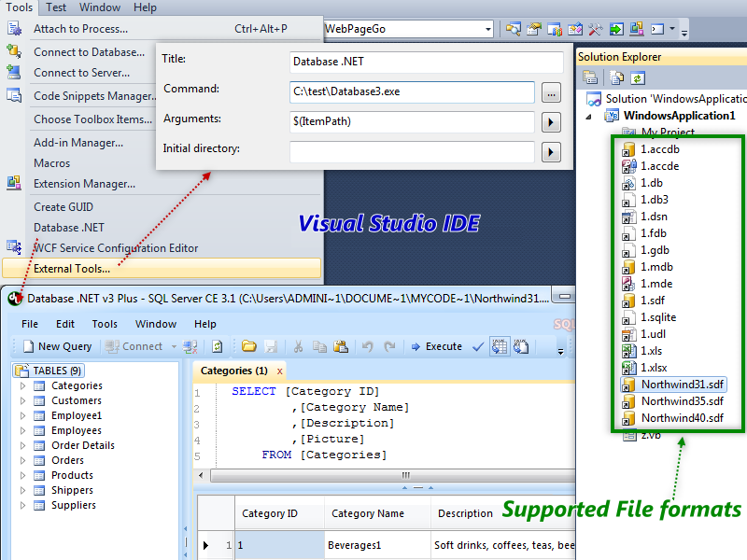The image size is (747, 560).
Task: Expand the Employee1 table node
Action: tap(22, 415)
